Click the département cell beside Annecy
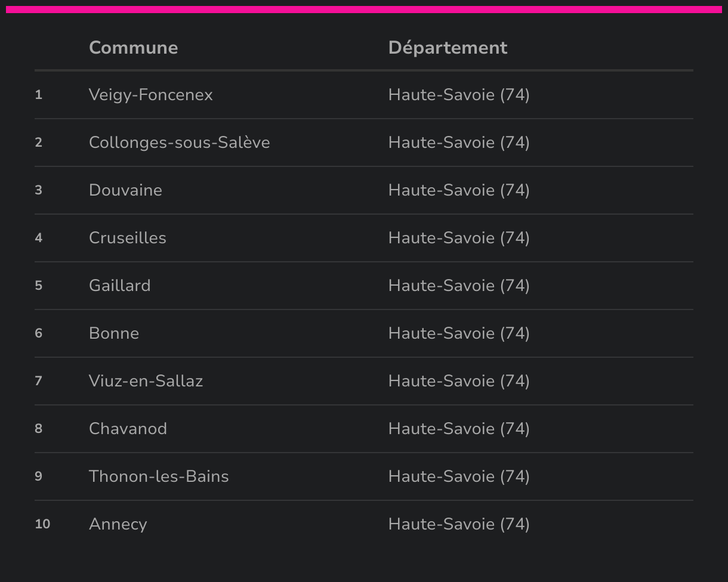The height and width of the screenshot is (582, 728). (x=459, y=524)
